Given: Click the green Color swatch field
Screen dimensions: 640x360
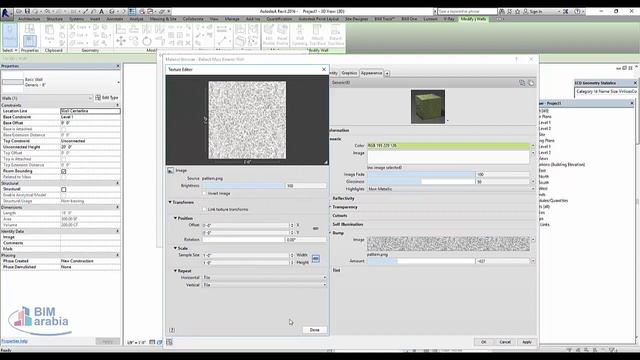Looking at the screenshot, I should [x=448, y=146].
